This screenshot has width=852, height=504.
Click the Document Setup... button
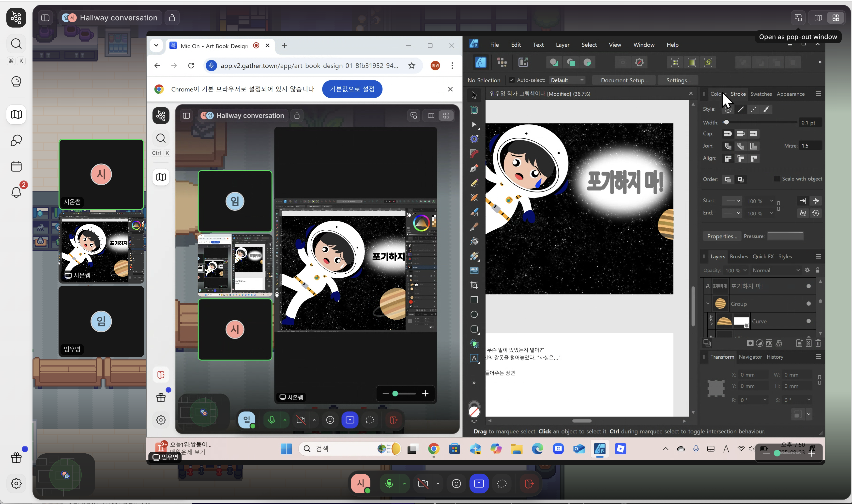(624, 80)
